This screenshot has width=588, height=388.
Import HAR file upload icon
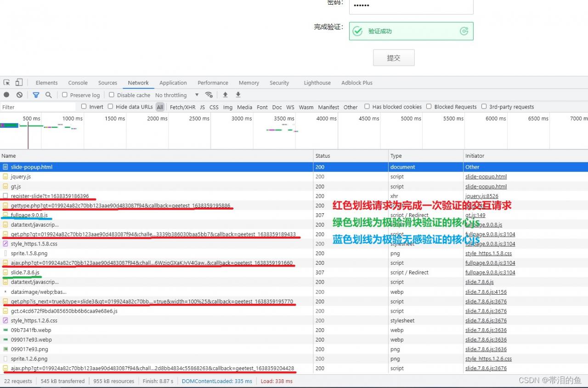click(225, 95)
